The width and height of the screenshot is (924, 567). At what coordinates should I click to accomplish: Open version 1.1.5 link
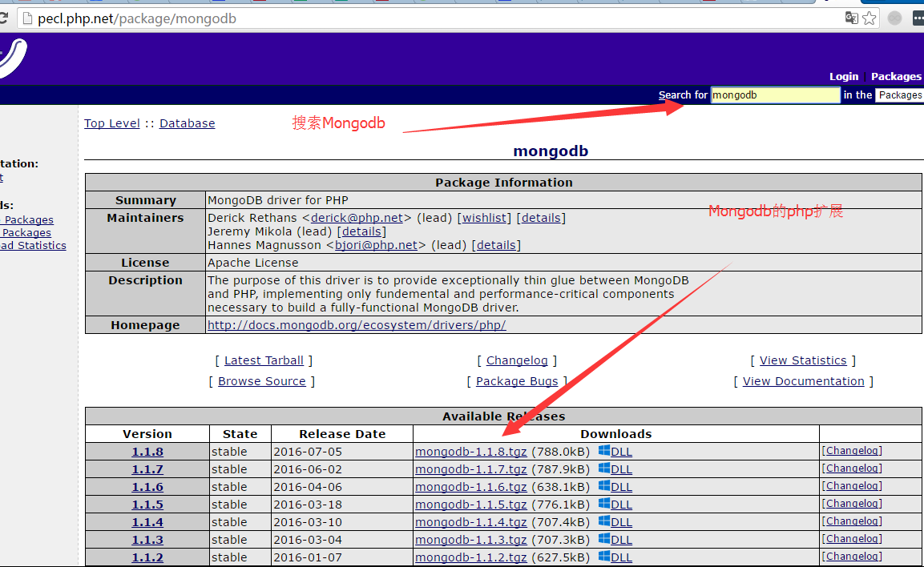147,505
